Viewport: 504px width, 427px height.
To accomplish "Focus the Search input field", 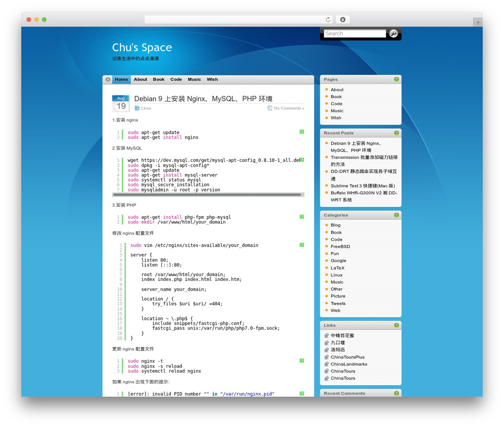I will point(355,33).
